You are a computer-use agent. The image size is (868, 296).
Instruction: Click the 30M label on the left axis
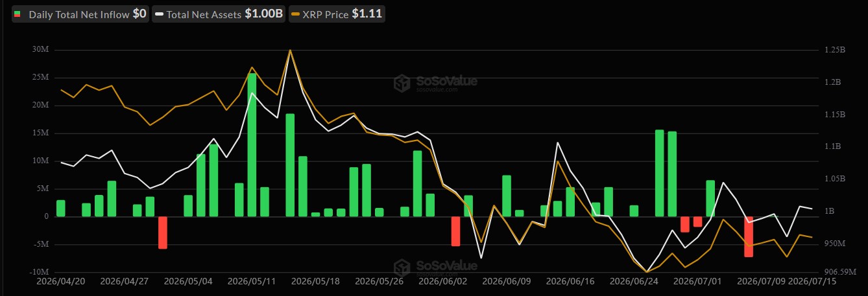click(x=40, y=50)
